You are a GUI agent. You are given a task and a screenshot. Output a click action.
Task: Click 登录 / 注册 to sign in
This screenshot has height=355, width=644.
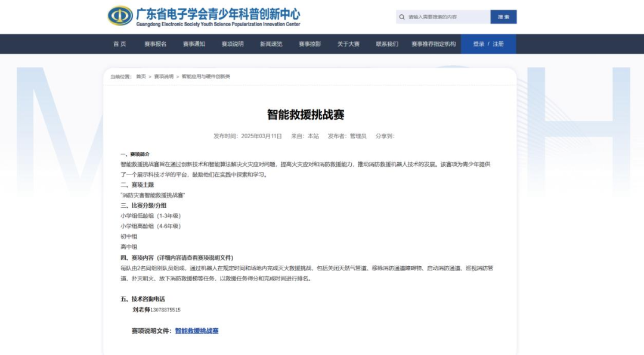point(489,43)
